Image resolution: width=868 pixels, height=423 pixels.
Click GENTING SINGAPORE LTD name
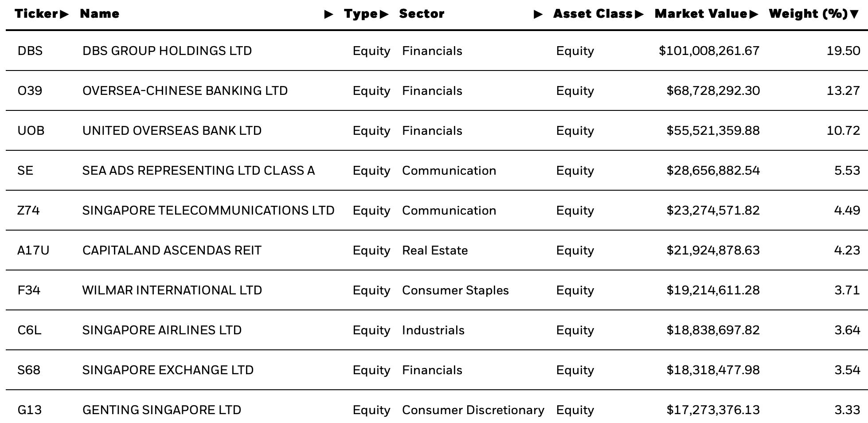pyautogui.click(x=162, y=410)
